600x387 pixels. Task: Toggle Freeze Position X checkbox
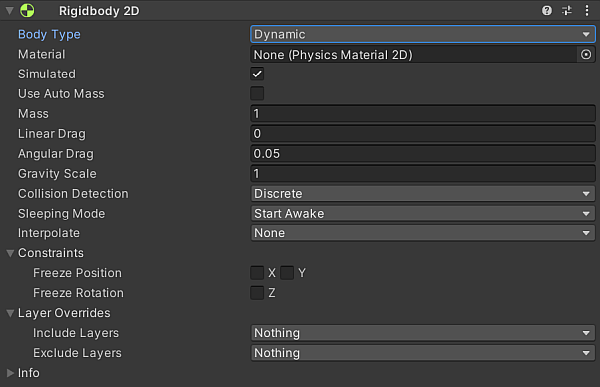pos(257,273)
